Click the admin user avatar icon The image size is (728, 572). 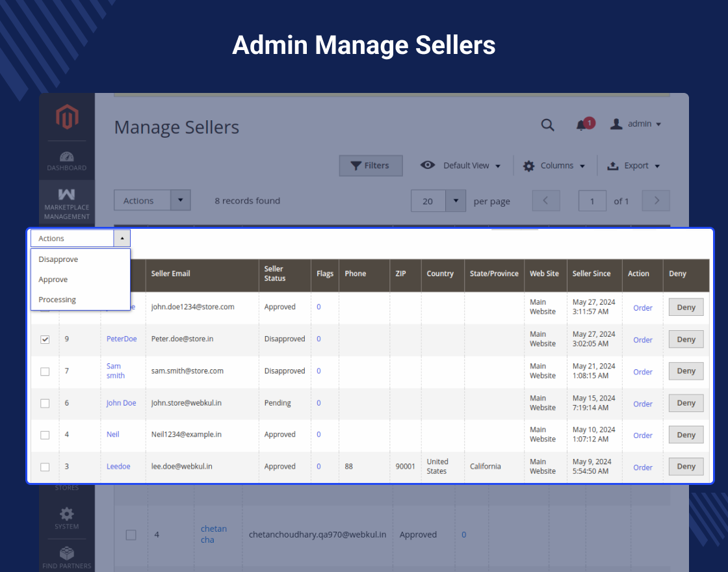616,124
